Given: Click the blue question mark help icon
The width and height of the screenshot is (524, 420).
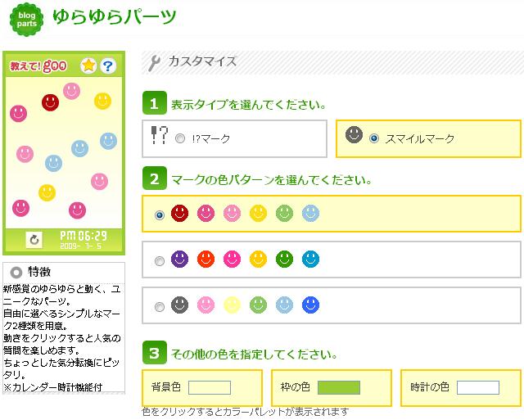Looking at the screenshot, I should click(108, 65).
